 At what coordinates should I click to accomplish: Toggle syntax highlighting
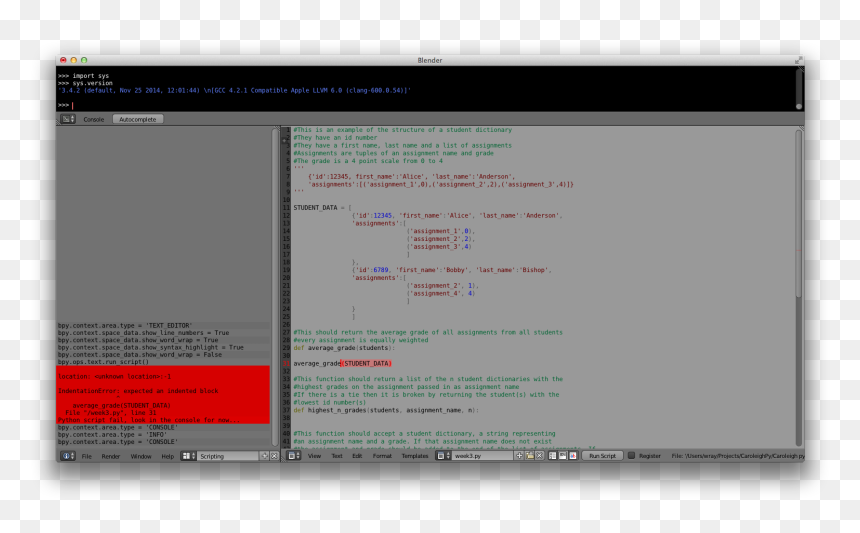tap(573, 456)
